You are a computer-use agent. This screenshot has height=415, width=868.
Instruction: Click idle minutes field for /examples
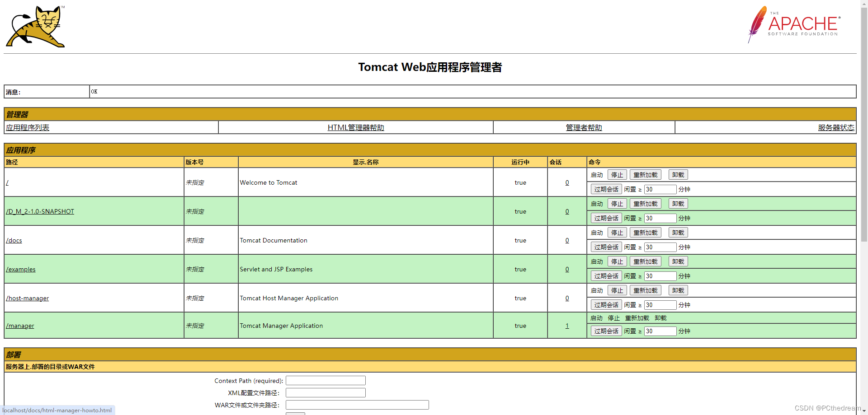click(x=660, y=276)
